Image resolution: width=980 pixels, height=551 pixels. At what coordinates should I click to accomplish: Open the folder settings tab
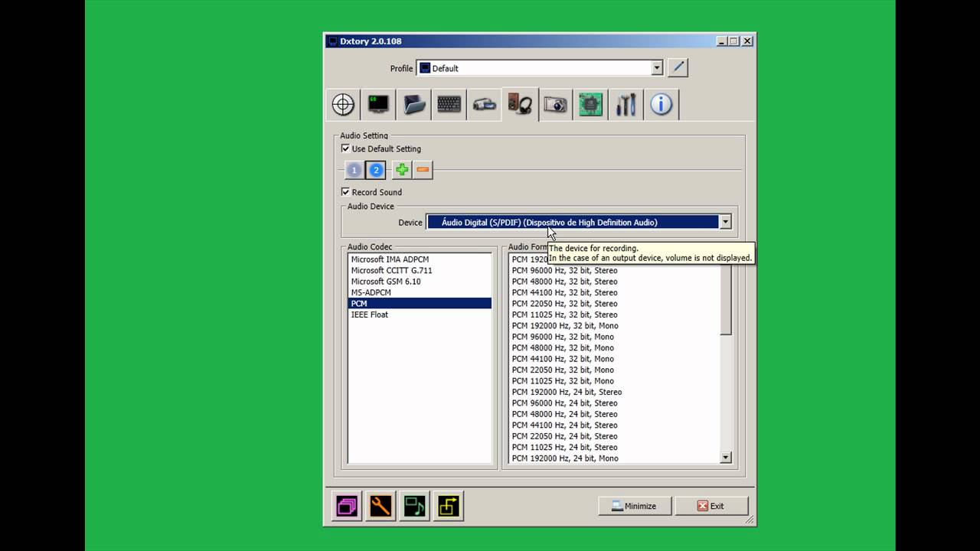tap(414, 104)
